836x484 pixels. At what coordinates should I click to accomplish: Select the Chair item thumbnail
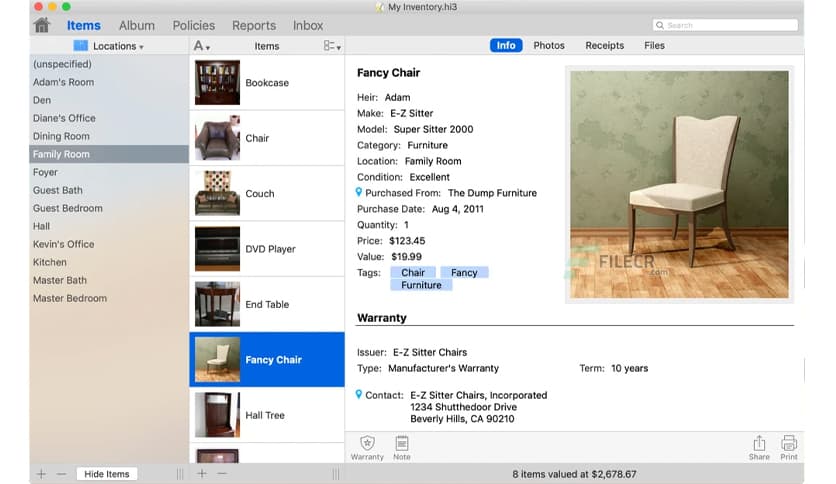[217, 138]
